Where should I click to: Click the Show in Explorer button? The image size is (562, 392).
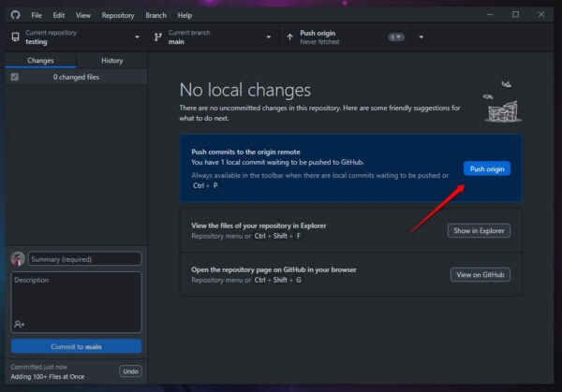click(x=479, y=230)
